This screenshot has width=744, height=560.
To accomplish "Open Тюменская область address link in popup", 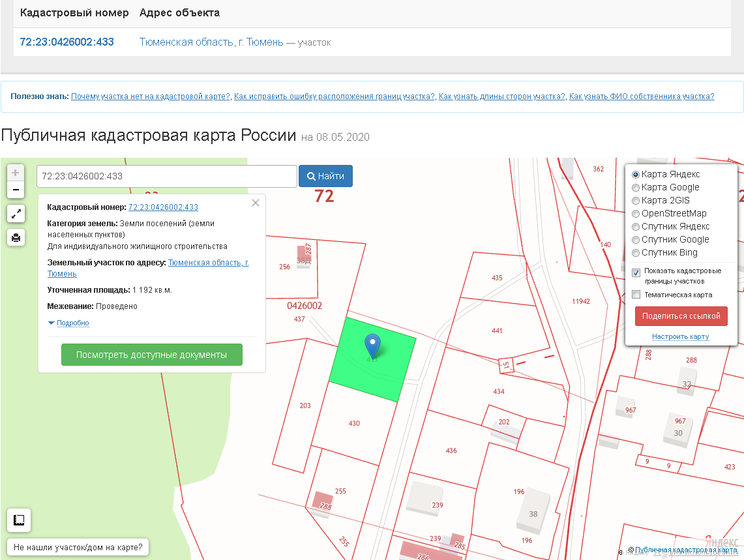I will (x=148, y=268).
